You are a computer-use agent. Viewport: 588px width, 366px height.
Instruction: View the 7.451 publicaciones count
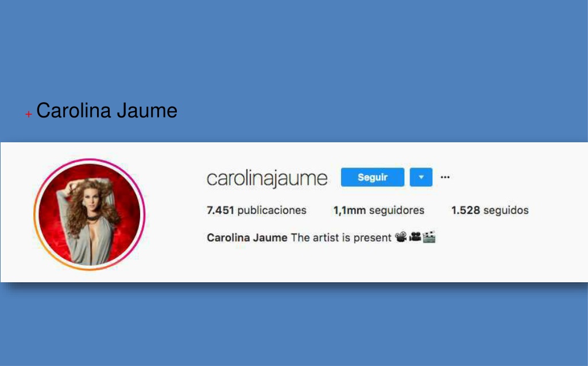(257, 210)
